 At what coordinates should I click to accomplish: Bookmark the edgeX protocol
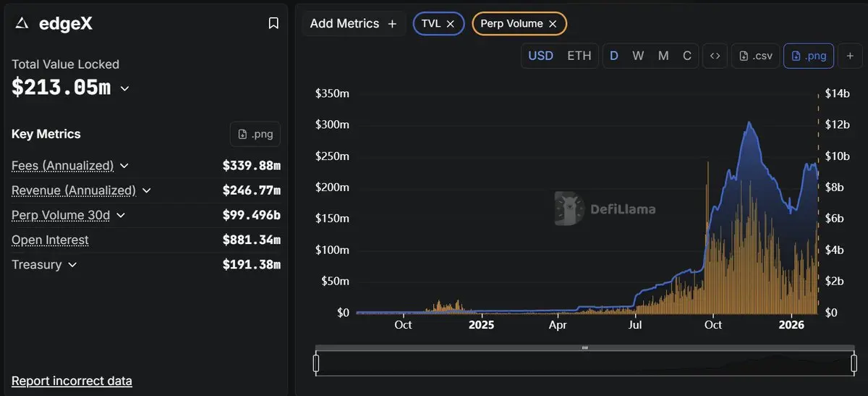click(x=273, y=24)
